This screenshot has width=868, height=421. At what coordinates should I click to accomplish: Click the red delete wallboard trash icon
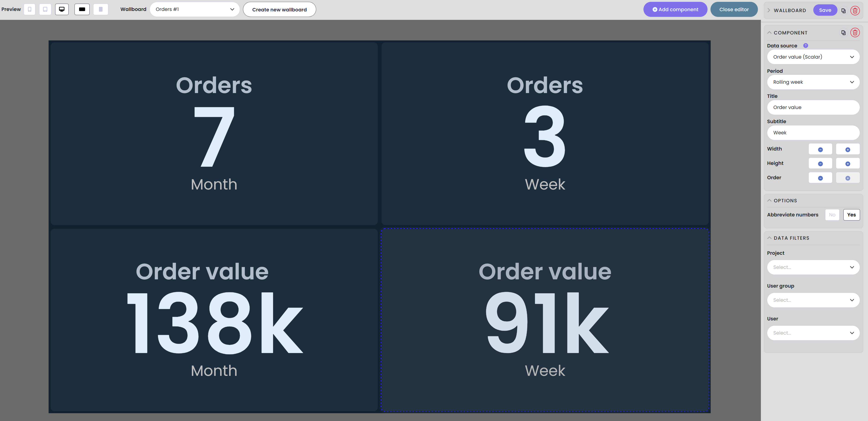[855, 10]
